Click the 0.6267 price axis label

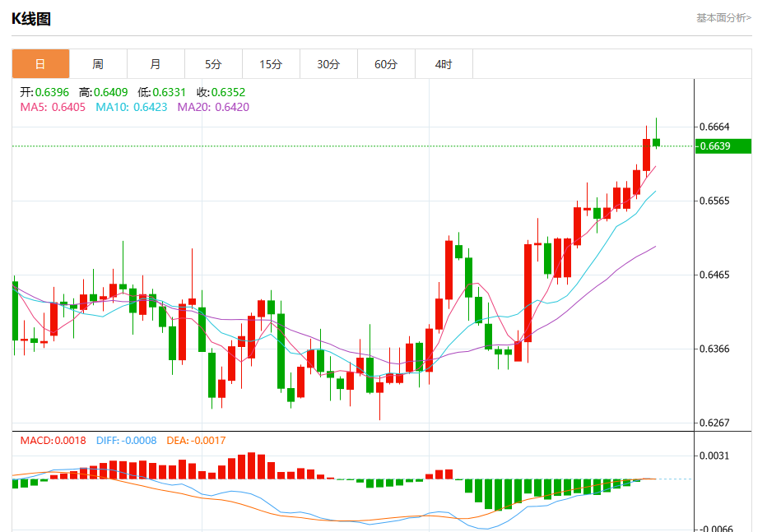tap(715, 423)
